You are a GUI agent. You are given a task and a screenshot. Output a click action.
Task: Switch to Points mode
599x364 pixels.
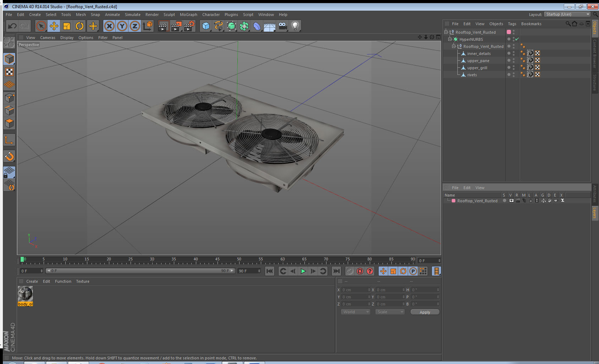[9, 98]
